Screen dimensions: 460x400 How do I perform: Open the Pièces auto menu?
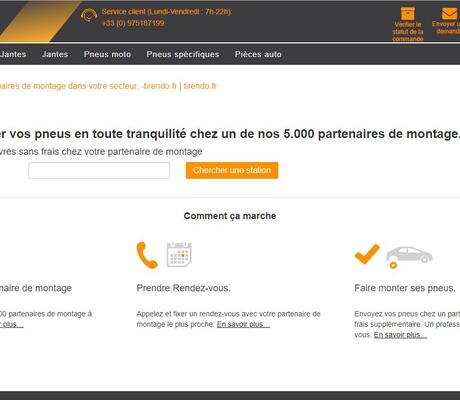[x=258, y=54]
